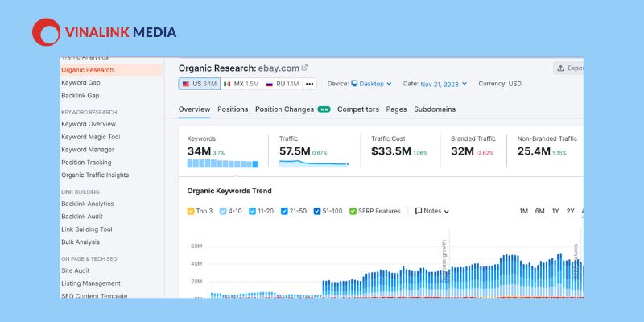Switch to the Positions tab
Image resolution: width=644 pixels, height=322 pixels.
point(233,109)
